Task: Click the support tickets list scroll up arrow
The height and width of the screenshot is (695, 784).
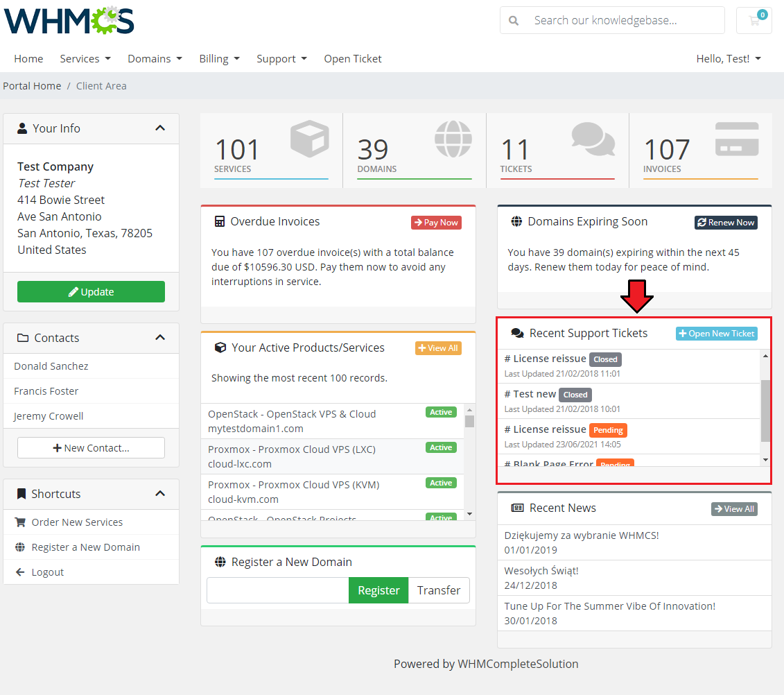Action: coord(765,356)
